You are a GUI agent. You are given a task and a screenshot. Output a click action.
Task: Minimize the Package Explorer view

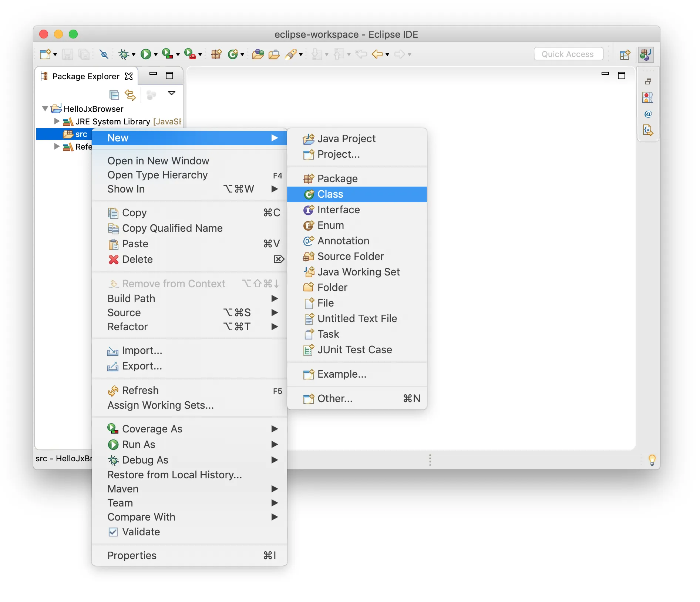point(153,74)
